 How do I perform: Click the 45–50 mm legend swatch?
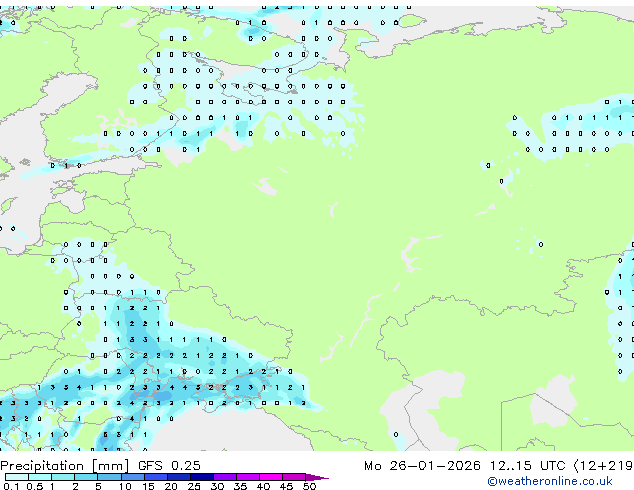[294, 477]
